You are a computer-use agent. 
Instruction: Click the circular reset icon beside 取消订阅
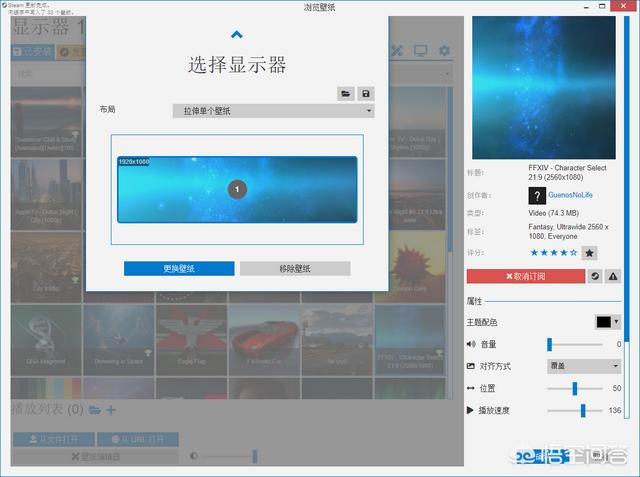[595, 276]
